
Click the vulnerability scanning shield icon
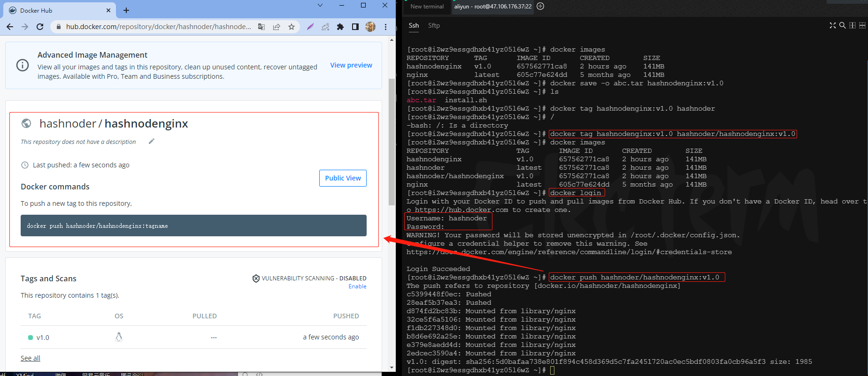[x=256, y=278]
